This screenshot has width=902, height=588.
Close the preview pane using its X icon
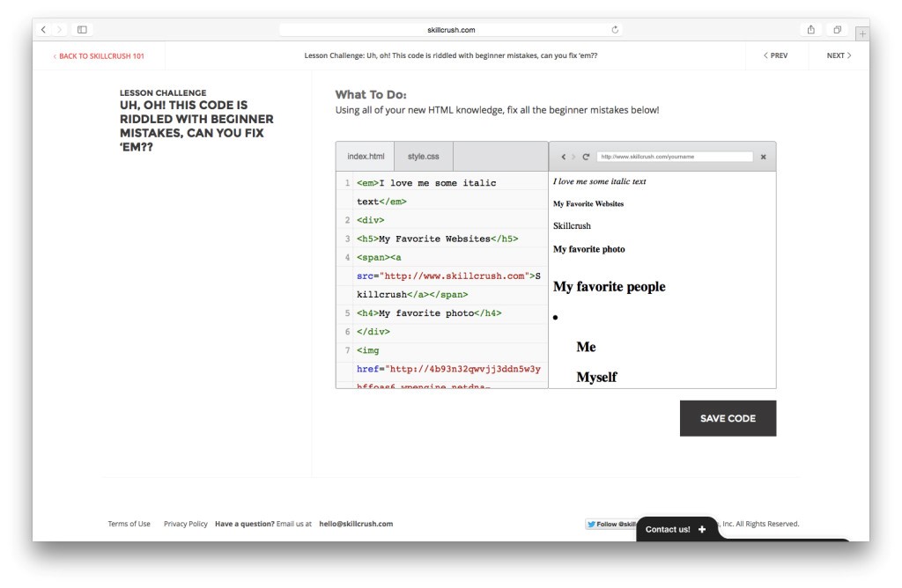[765, 156]
